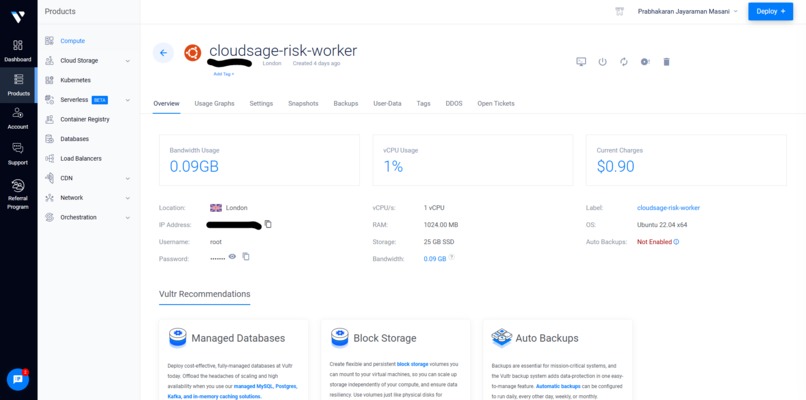
Task: Expand the Serverless submenu
Action: tap(127, 100)
